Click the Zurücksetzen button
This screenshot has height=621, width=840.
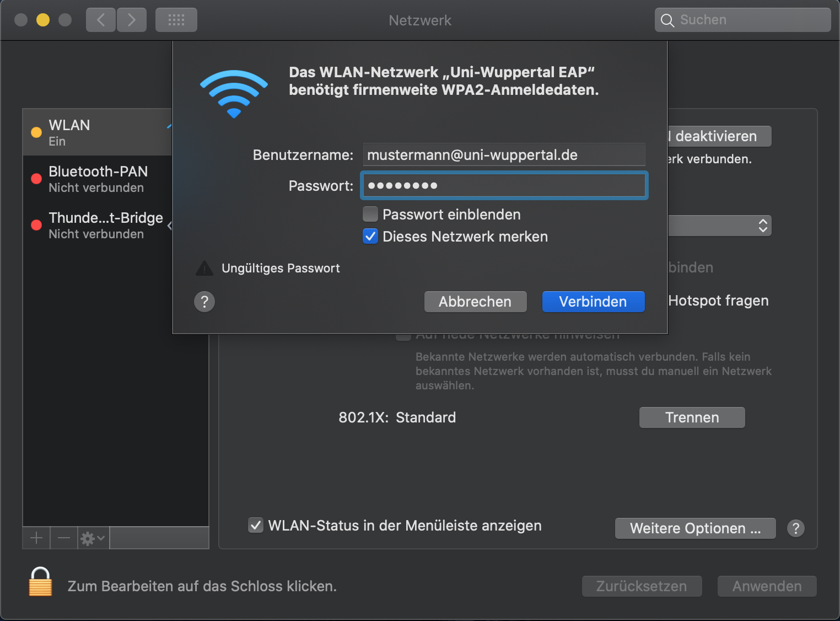point(642,586)
